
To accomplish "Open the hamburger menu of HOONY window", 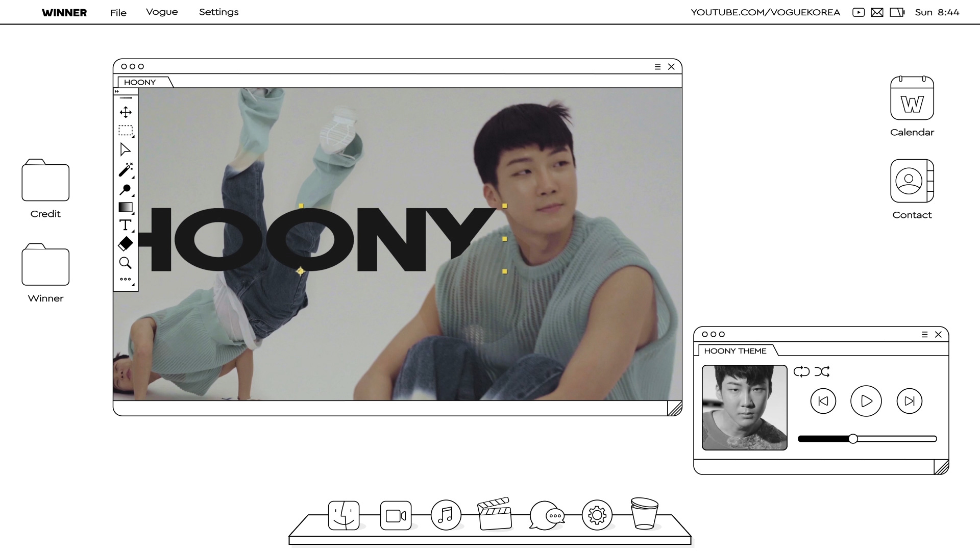I will pyautogui.click(x=657, y=67).
